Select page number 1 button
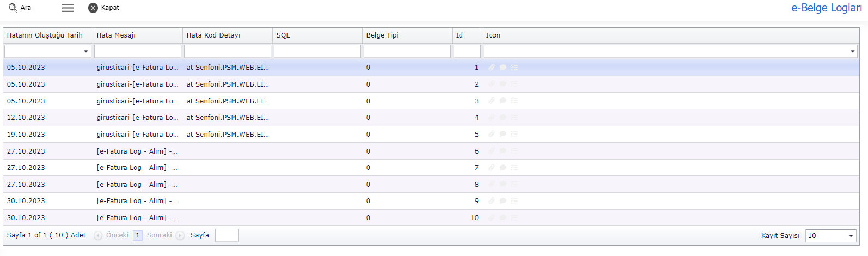 click(138, 235)
